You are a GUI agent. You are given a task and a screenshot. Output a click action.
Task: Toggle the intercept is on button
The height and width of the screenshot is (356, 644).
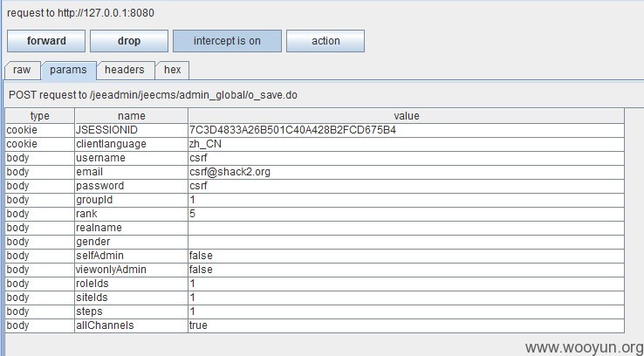pos(227,41)
